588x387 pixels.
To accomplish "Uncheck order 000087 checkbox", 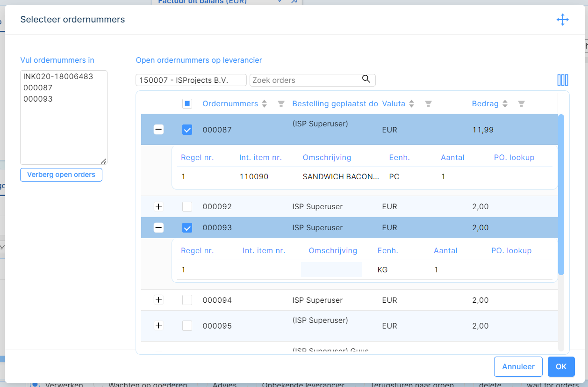I will (x=187, y=130).
